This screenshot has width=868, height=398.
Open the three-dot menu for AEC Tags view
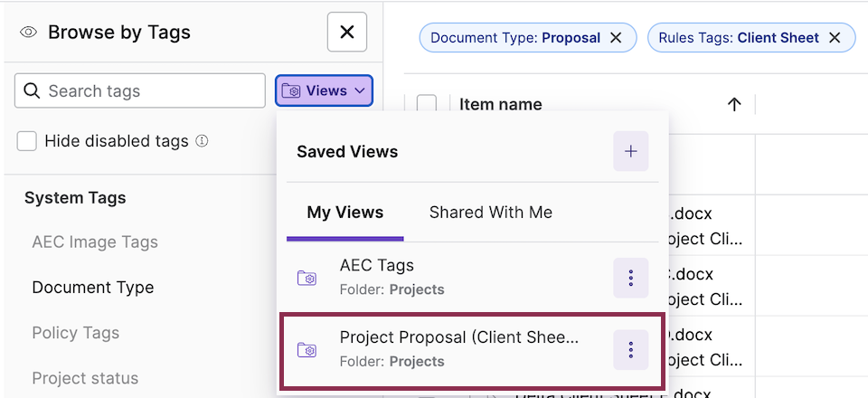click(x=630, y=278)
